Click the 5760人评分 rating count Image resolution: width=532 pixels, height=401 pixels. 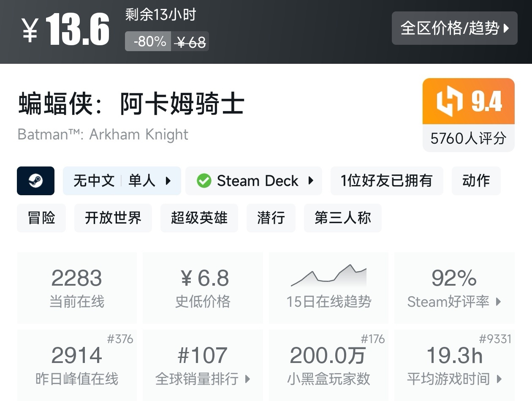(x=468, y=138)
